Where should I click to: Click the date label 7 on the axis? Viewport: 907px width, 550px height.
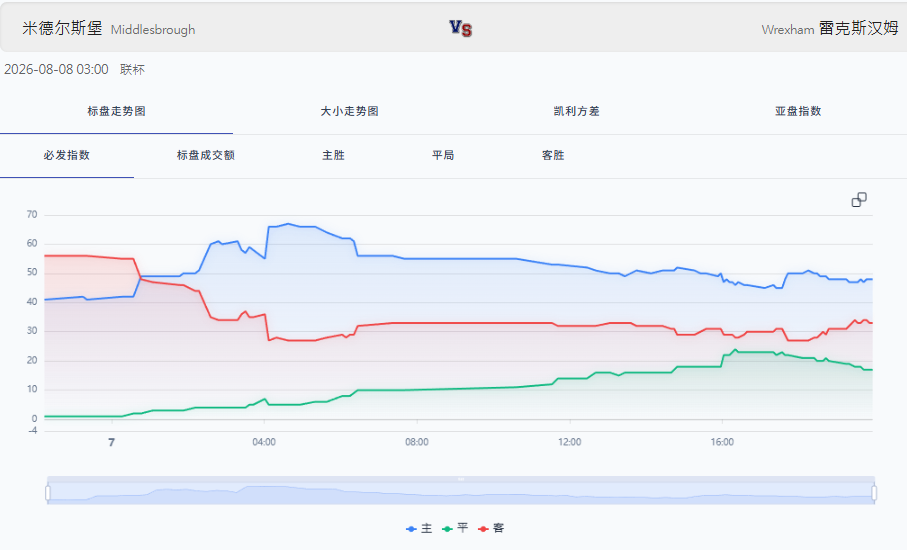[x=112, y=442]
